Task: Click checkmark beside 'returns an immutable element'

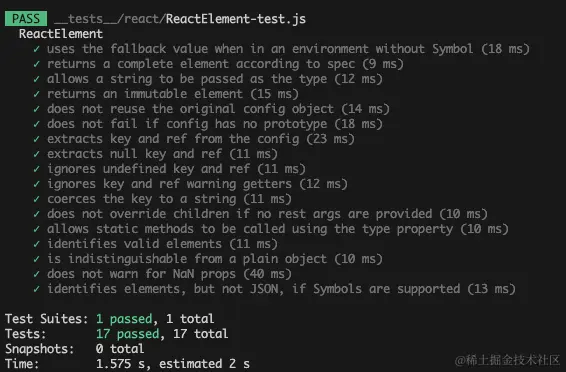Action: coord(36,94)
